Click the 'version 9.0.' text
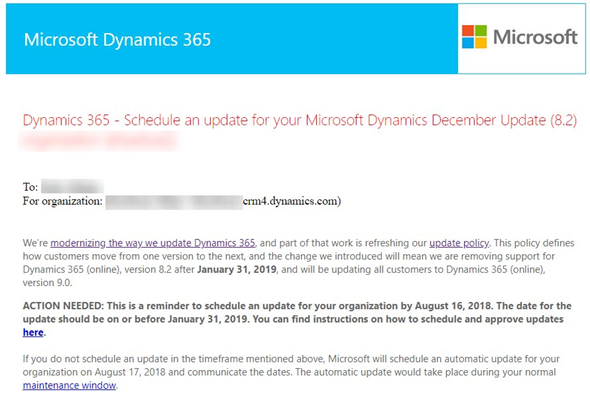The width and height of the screenshot is (590, 396). [x=47, y=283]
